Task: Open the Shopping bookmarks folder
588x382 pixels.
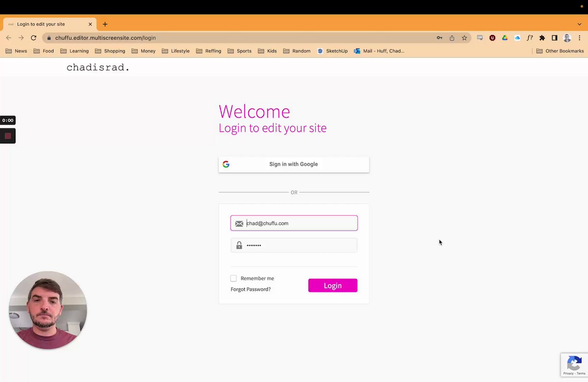Action: (x=110, y=51)
